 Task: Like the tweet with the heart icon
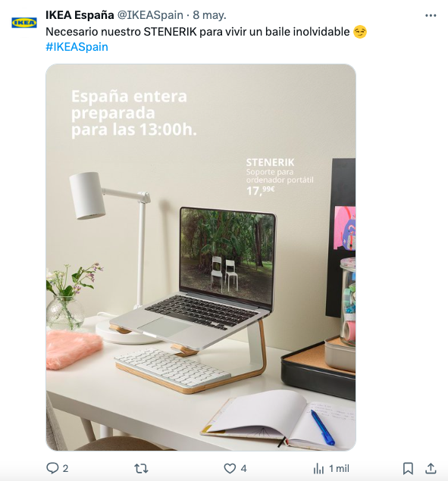pyautogui.click(x=230, y=468)
